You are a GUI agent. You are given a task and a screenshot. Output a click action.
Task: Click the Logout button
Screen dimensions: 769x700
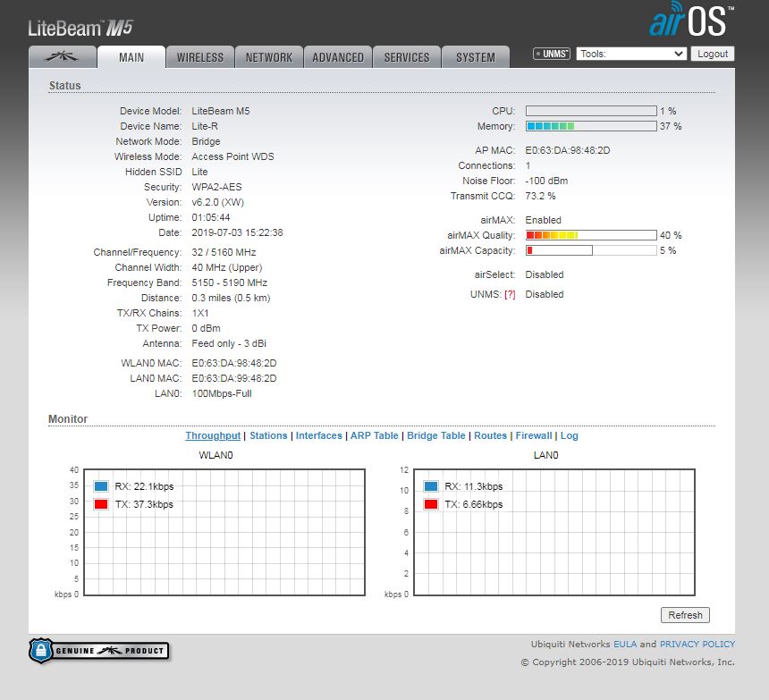pos(713,54)
